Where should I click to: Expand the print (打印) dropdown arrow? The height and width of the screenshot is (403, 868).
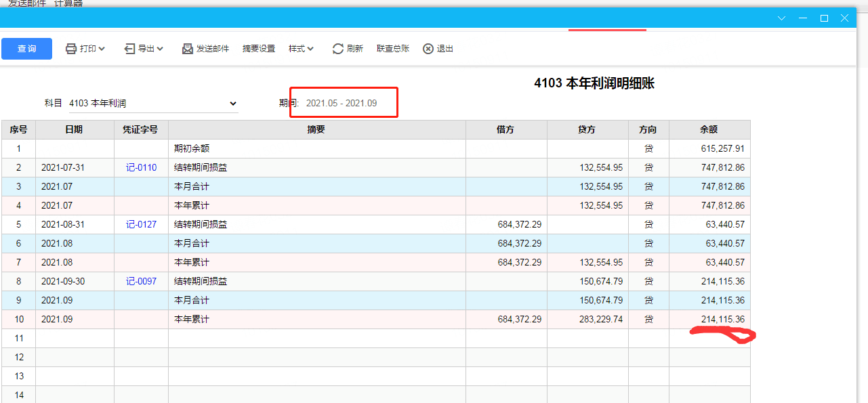[102, 49]
